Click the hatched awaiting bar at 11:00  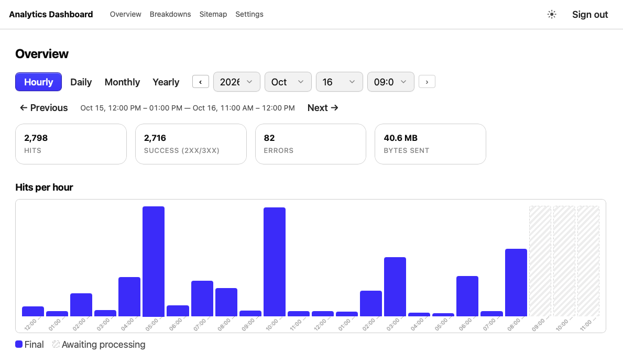click(588, 261)
